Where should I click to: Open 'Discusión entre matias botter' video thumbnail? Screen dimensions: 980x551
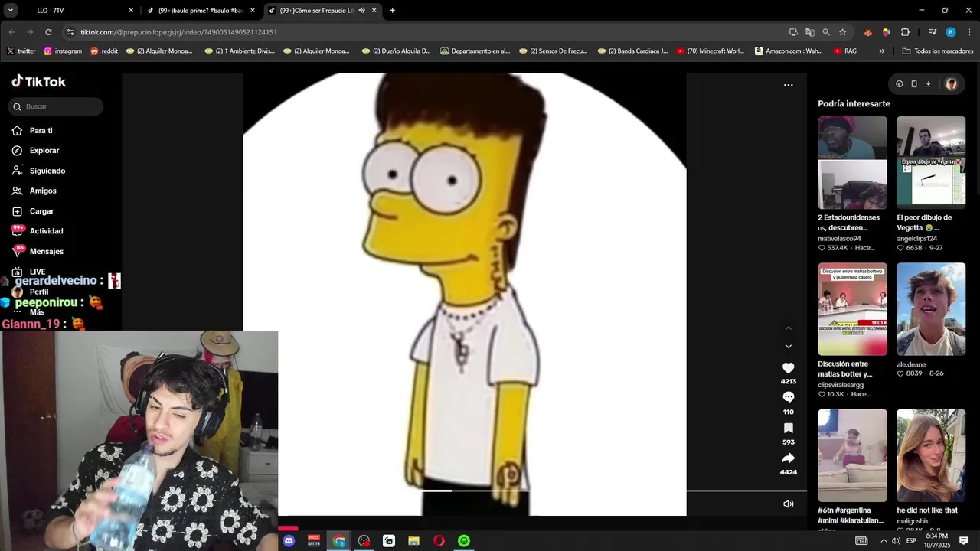click(852, 309)
